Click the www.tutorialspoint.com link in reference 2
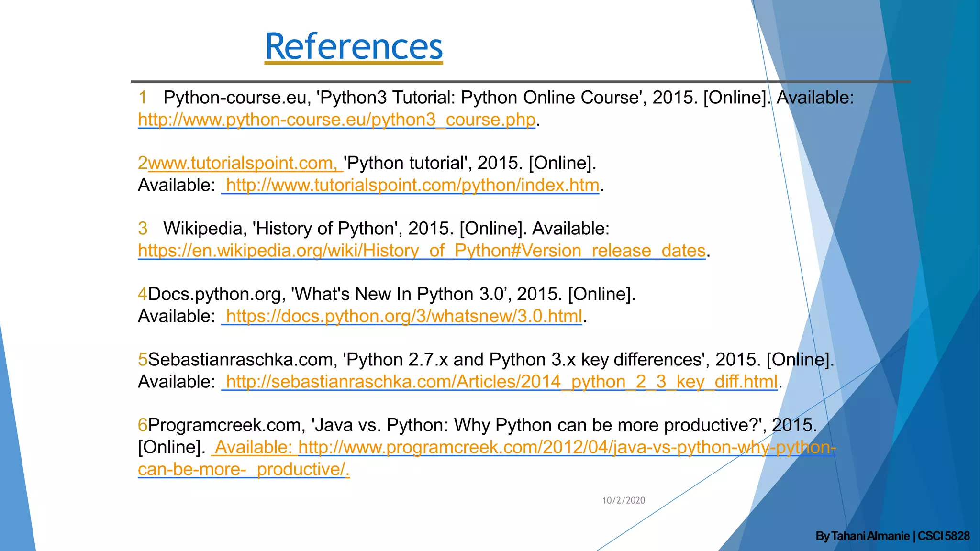The height and width of the screenshot is (551, 980). (245, 163)
